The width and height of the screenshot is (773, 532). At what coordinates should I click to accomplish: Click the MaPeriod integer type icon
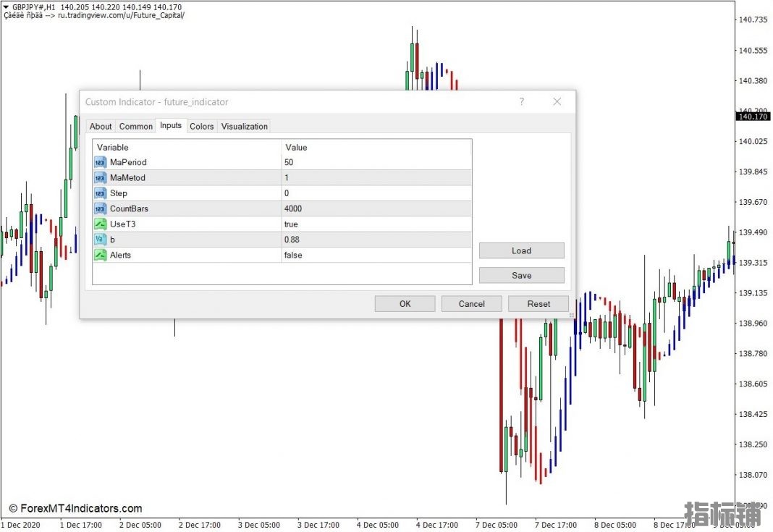click(x=100, y=162)
